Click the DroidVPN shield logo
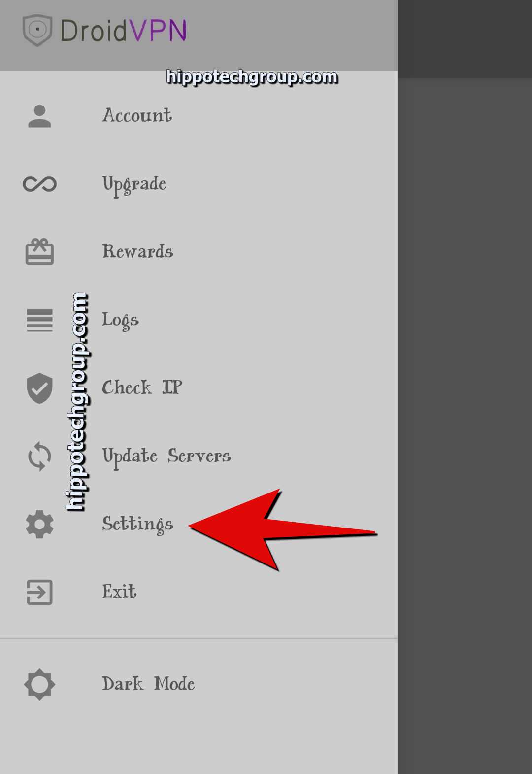This screenshot has height=774, width=532. coord(37,31)
